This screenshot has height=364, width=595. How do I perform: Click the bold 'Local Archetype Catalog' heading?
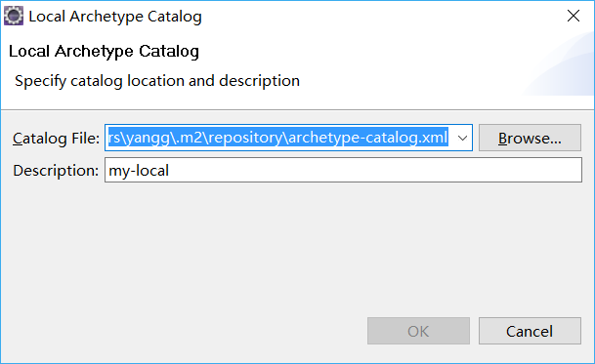click(x=104, y=51)
